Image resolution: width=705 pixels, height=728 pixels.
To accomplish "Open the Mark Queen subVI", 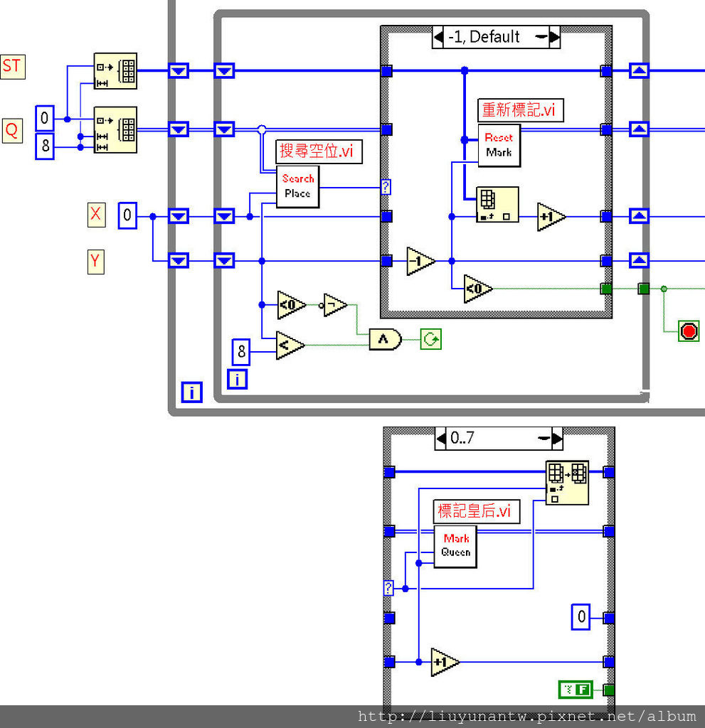I will [x=455, y=547].
